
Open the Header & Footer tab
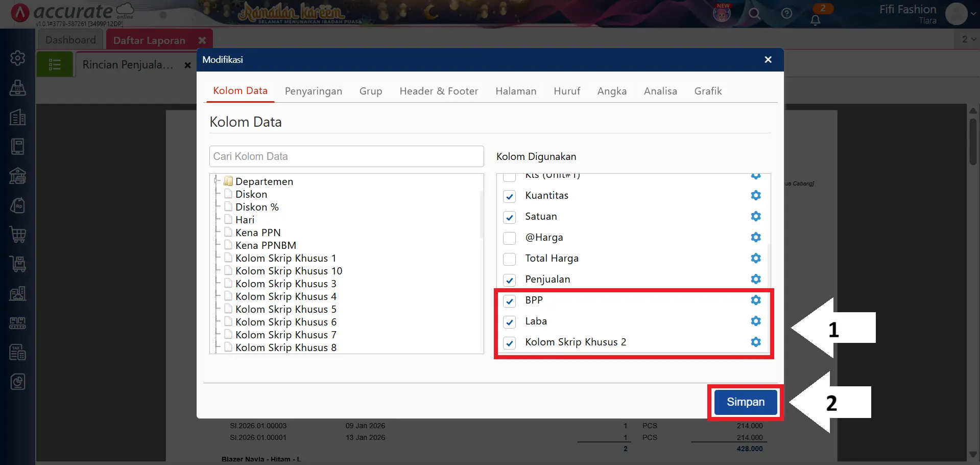tap(439, 91)
